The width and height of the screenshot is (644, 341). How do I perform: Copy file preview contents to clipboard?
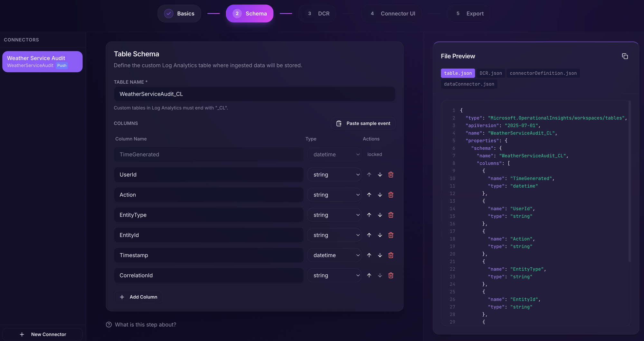(x=625, y=56)
